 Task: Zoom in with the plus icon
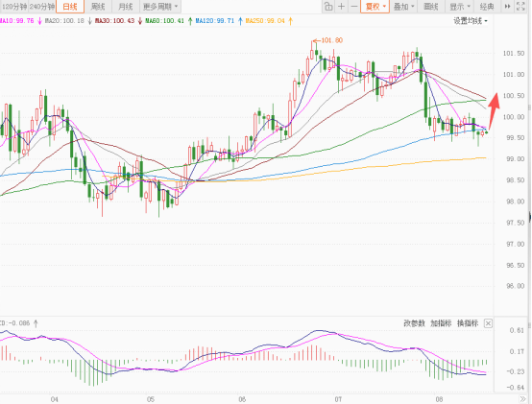pos(341,7)
